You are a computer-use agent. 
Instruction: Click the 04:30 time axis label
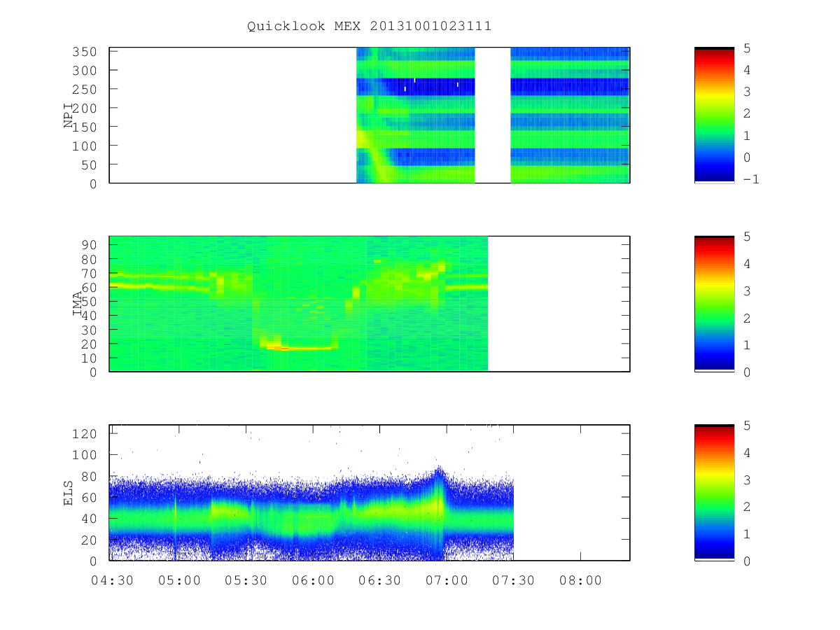pyautogui.click(x=113, y=581)
